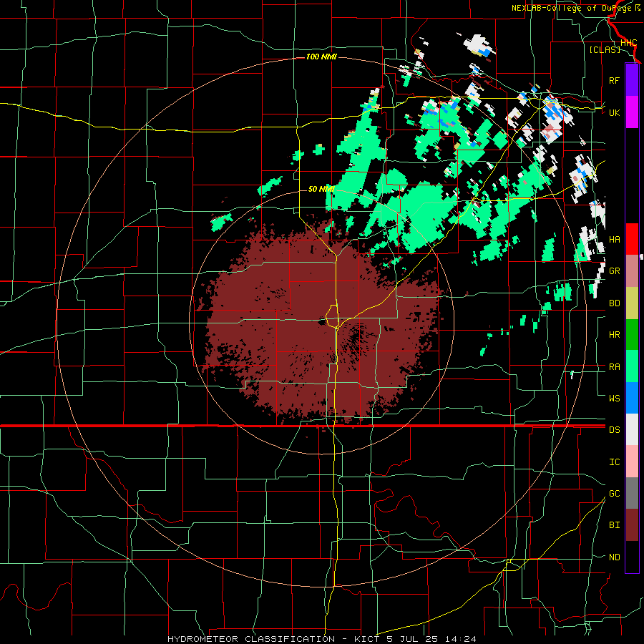Click the WS blue legend swatch
The image size is (644, 644).
pos(632,398)
